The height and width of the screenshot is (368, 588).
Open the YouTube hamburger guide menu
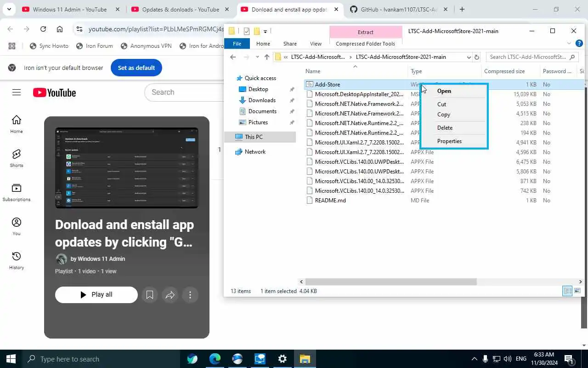point(17,92)
